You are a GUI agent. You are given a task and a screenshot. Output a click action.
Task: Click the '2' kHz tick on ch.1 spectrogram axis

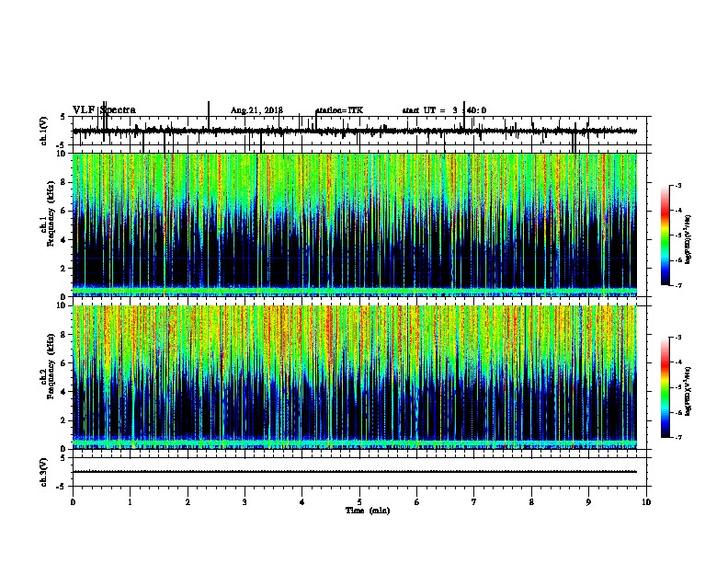pos(63,269)
